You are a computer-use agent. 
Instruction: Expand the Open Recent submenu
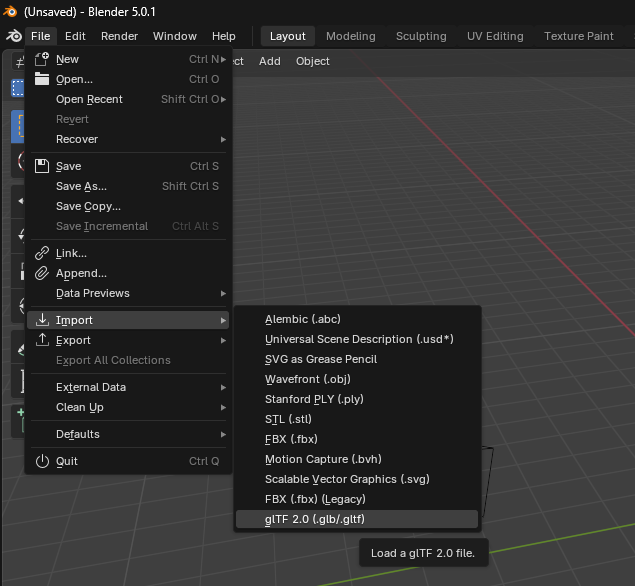click(128, 99)
